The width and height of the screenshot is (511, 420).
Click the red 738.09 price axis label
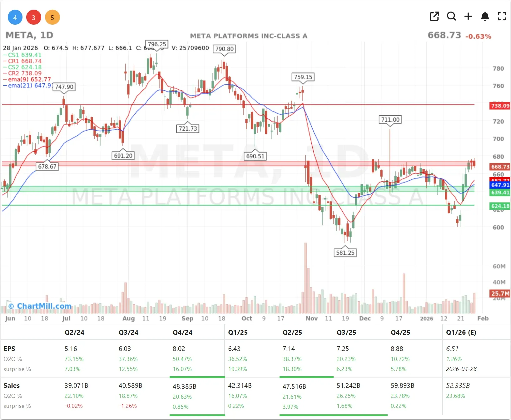pos(500,106)
